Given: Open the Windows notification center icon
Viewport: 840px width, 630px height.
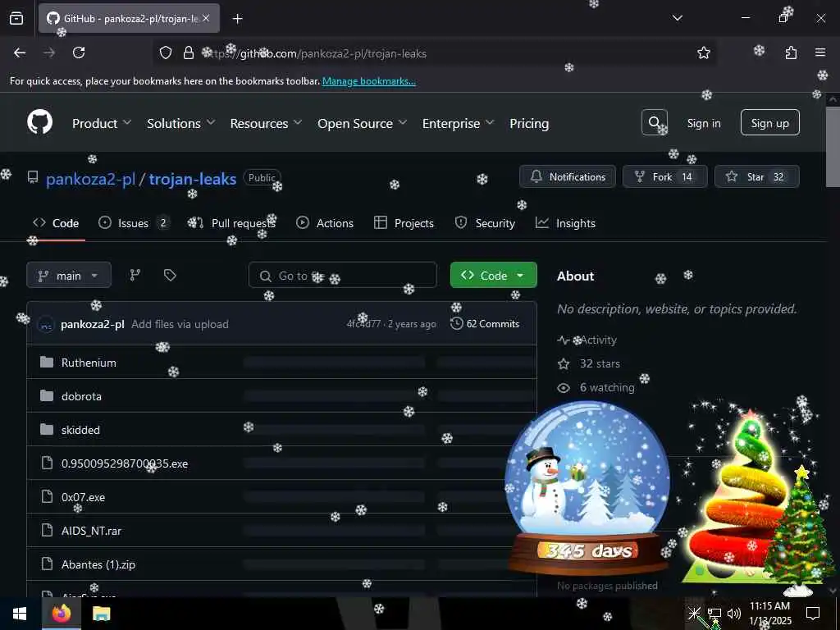Looking at the screenshot, I should coord(813,614).
